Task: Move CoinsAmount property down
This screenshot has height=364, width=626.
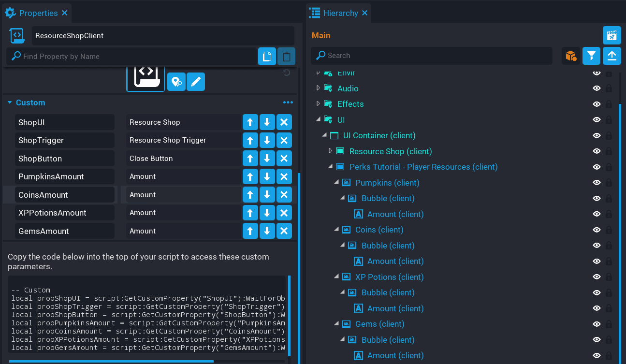Action: (267, 195)
